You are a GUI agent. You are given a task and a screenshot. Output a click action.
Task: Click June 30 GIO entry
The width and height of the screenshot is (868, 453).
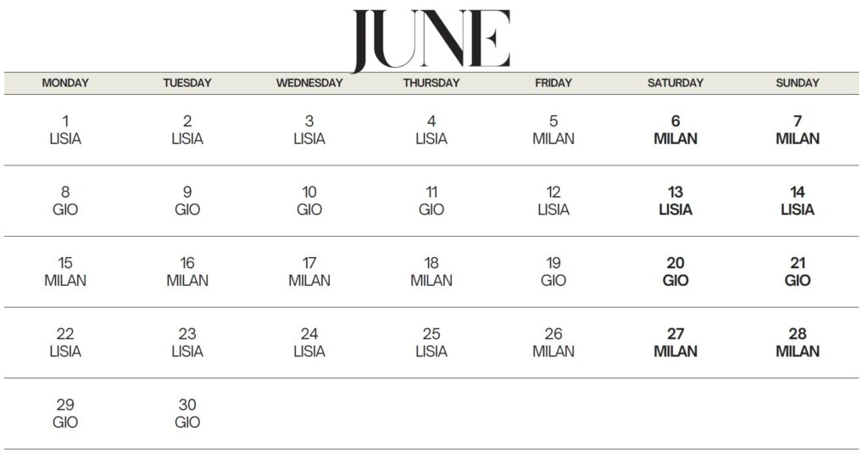pyautogui.click(x=187, y=413)
